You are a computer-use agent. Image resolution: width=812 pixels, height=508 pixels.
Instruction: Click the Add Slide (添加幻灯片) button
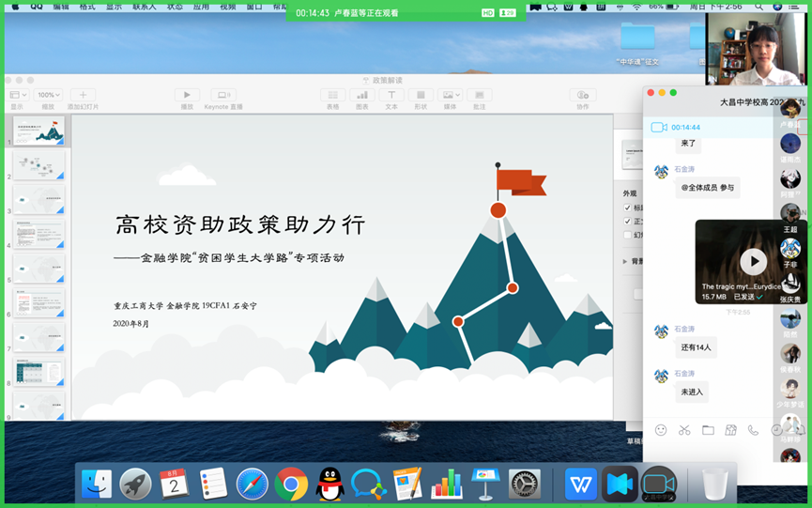pyautogui.click(x=83, y=95)
